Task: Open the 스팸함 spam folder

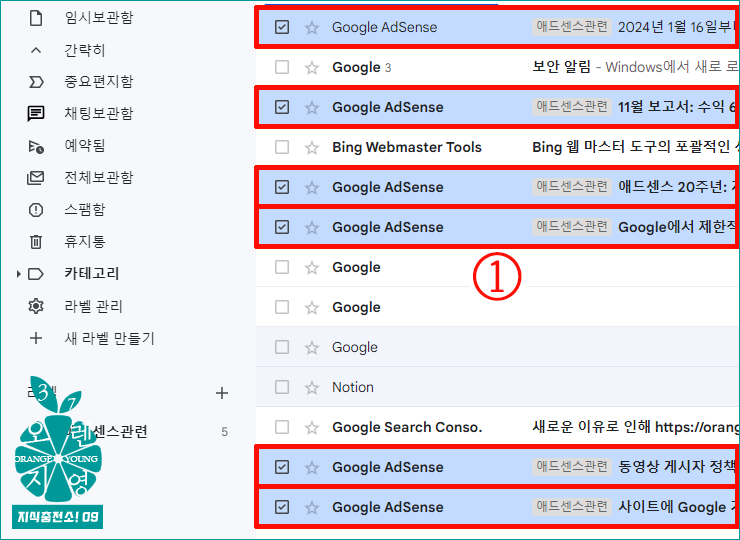Action: click(x=84, y=209)
